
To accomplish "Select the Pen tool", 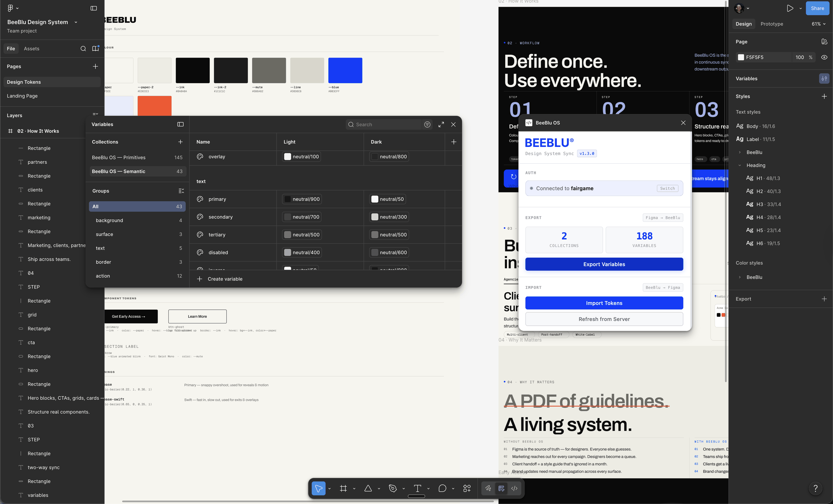I will pos(392,488).
